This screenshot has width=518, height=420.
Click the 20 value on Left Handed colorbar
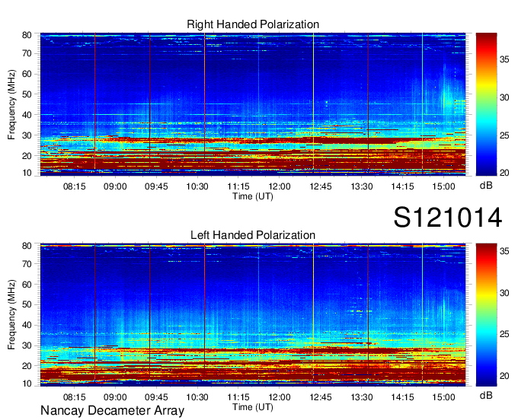[504, 376]
